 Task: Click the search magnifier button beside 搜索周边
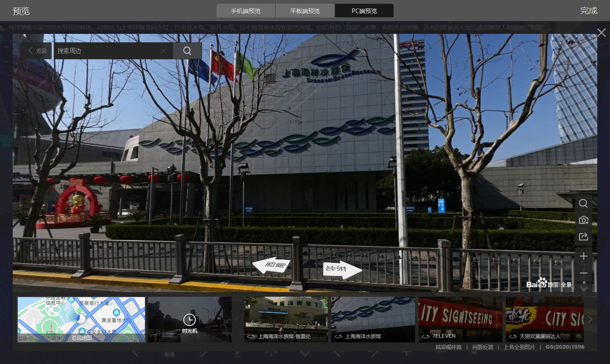click(x=187, y=51)
